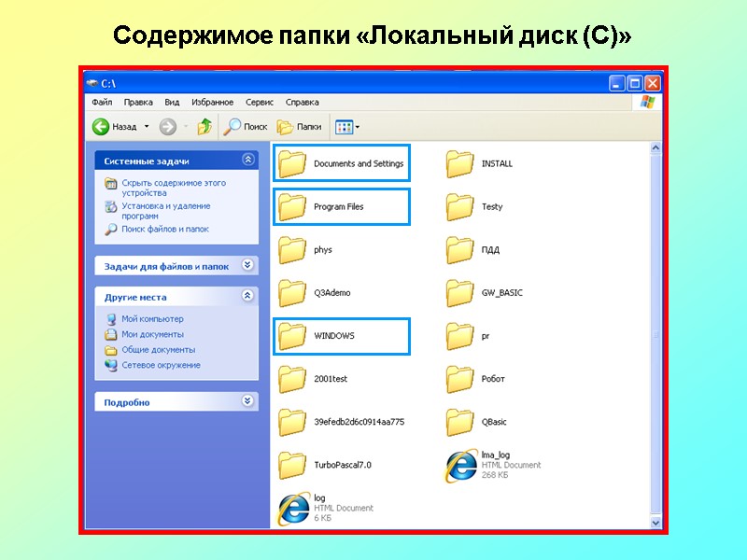The width and height of the screenshot is (747, 560).
Task: Maximize the C:\ window
Action: 635,84
